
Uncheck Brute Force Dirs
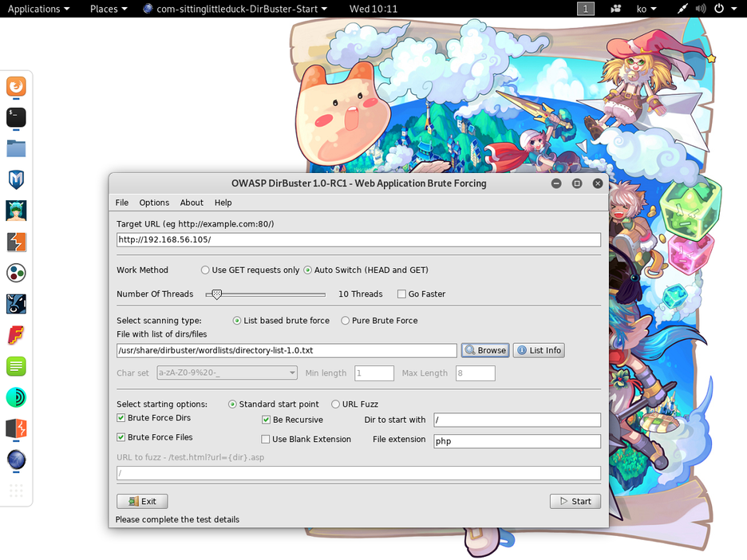point(121,418)
